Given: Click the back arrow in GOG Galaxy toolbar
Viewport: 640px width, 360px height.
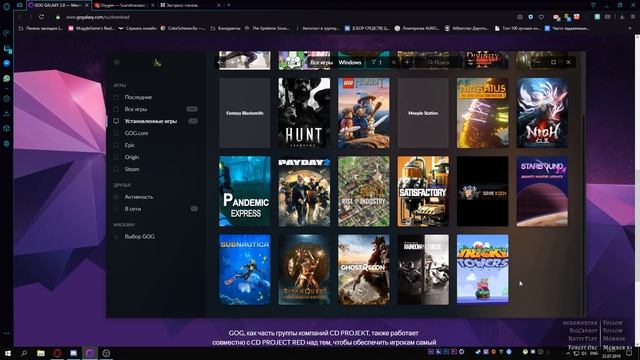Looking at the screenshot, I should pyautogui.click(x=220, y=62).
